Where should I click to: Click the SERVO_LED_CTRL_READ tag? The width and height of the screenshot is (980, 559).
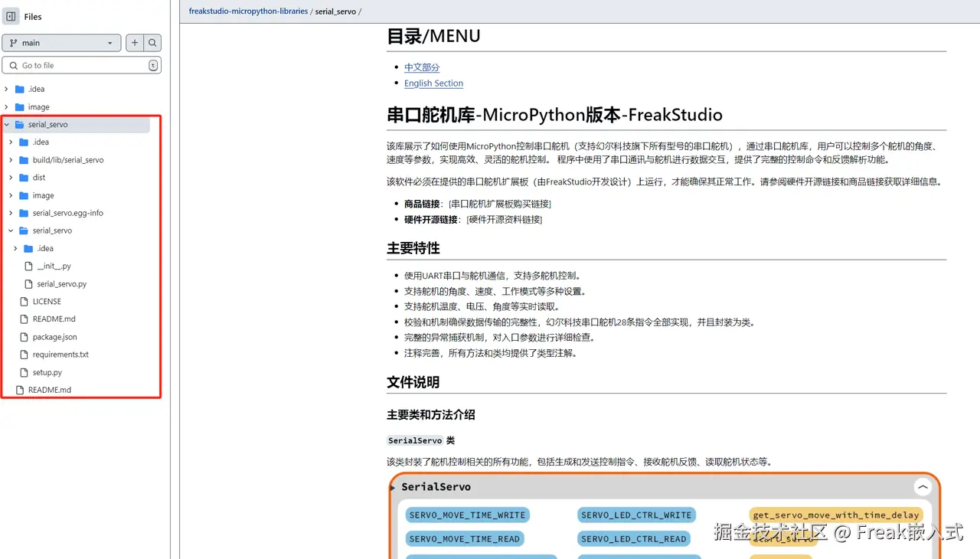pyautogui.click(x=634, y=539)
